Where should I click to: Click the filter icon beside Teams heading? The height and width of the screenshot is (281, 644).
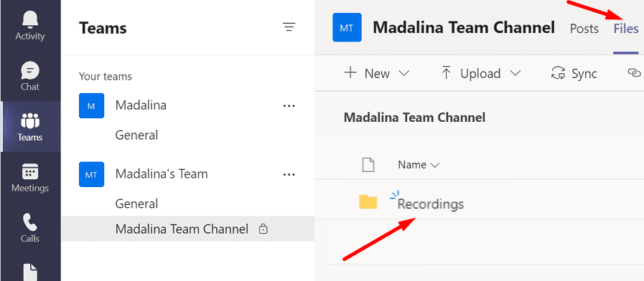(x=289, y=27)
